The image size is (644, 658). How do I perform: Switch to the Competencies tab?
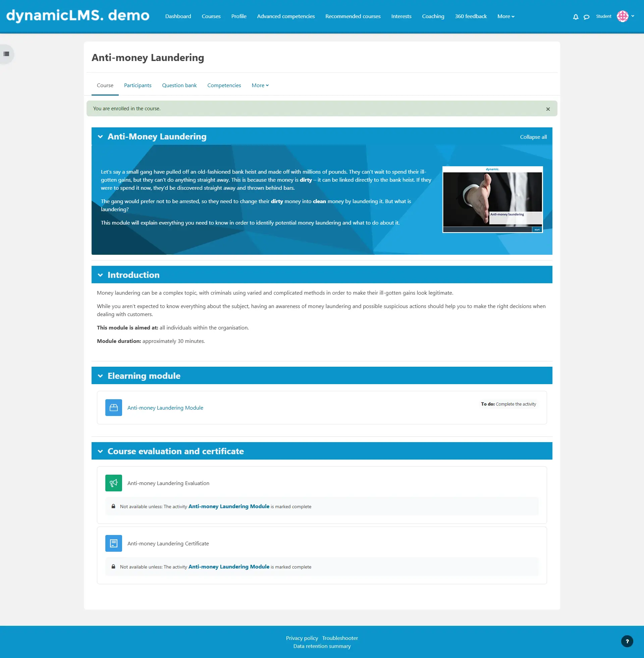coord(224,85)
